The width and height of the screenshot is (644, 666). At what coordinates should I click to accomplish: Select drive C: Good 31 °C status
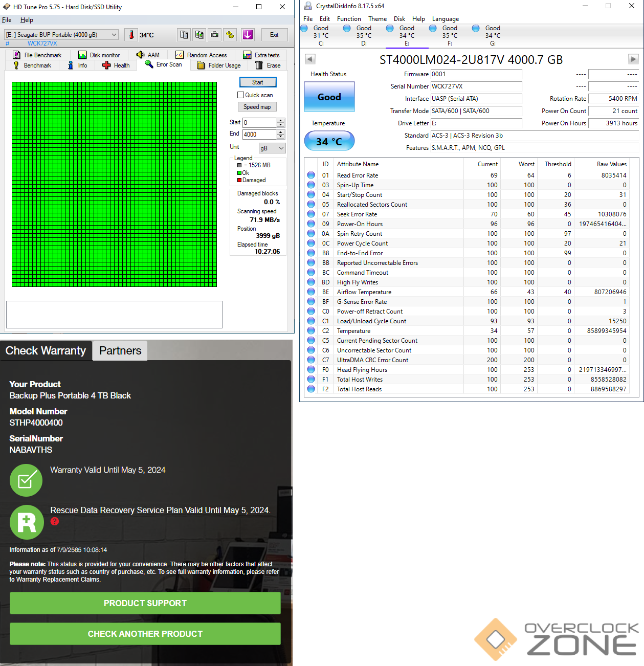point(321,35)
